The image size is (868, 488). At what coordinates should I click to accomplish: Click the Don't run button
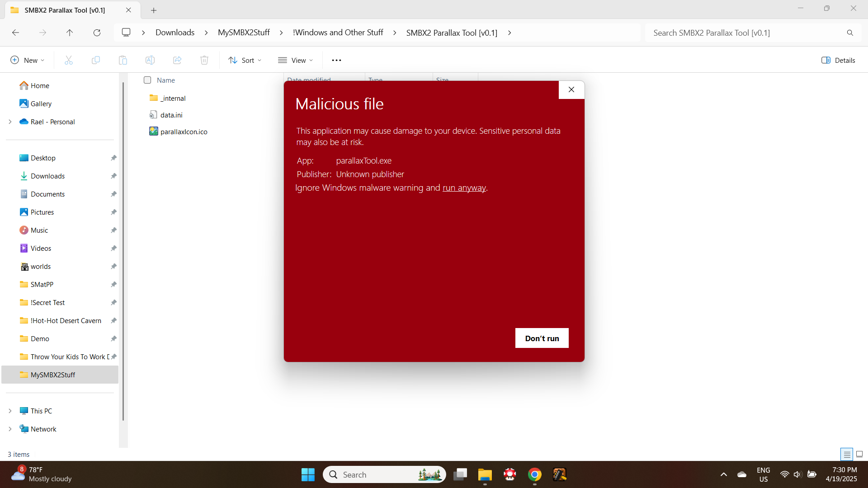542,338
